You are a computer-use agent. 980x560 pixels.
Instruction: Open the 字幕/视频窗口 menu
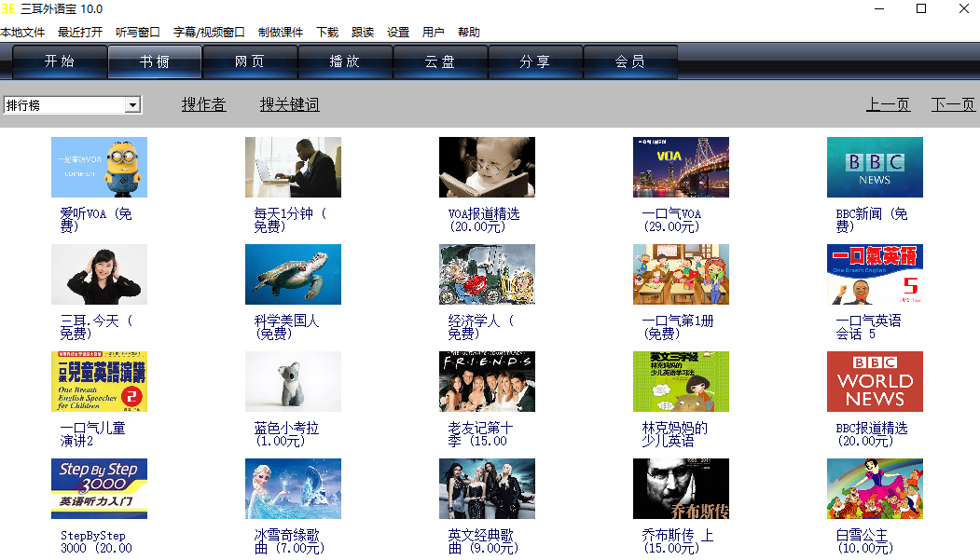209,33
